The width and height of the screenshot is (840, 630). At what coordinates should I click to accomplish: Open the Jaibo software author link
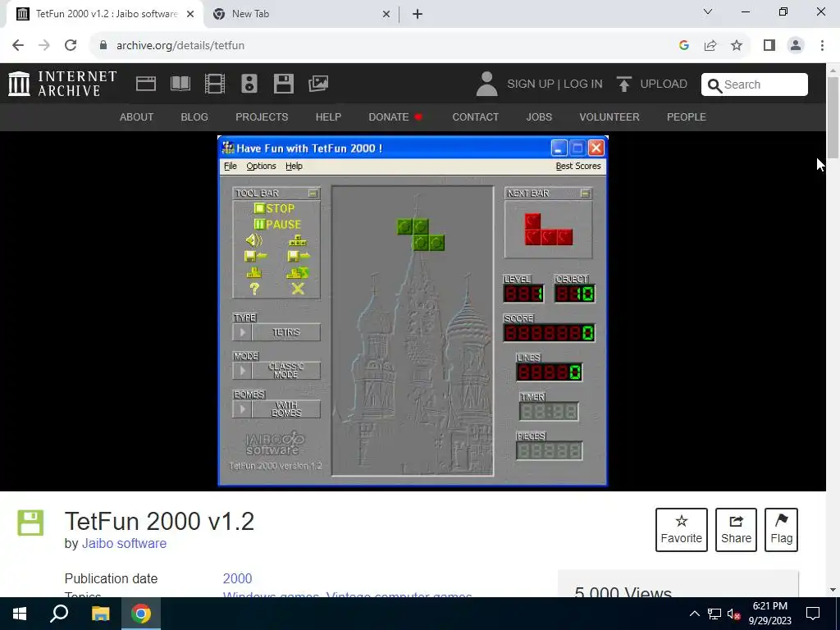click(125, 543)
